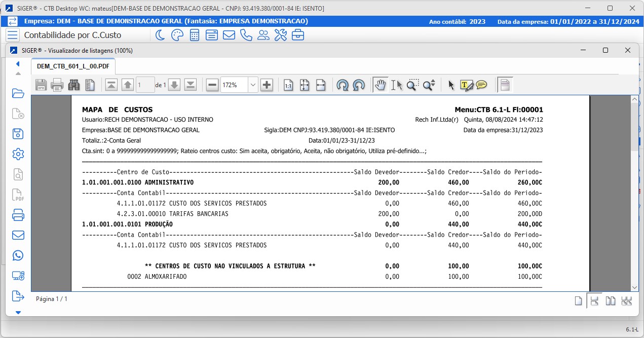Click the PDF export icon in the sidebar

point(18,195)
